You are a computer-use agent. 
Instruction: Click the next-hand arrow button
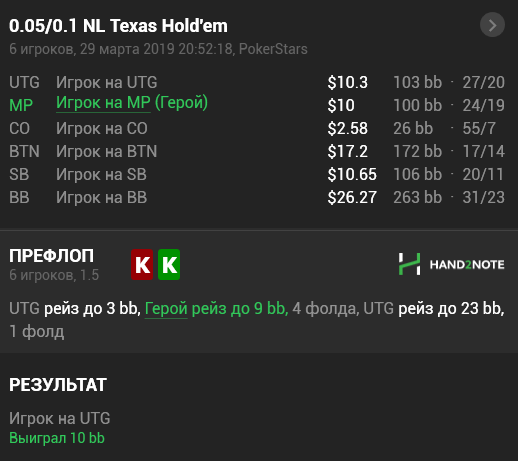tap(492, 25)
